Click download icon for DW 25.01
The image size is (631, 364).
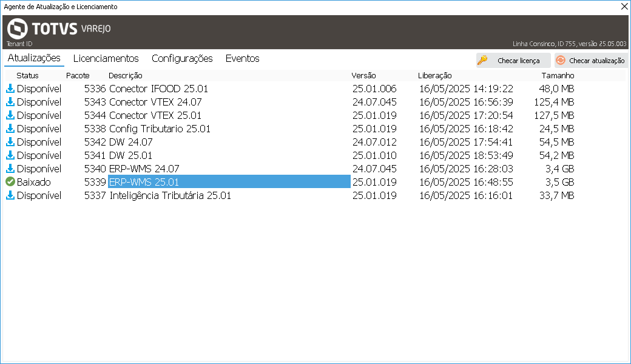point(10,155)
